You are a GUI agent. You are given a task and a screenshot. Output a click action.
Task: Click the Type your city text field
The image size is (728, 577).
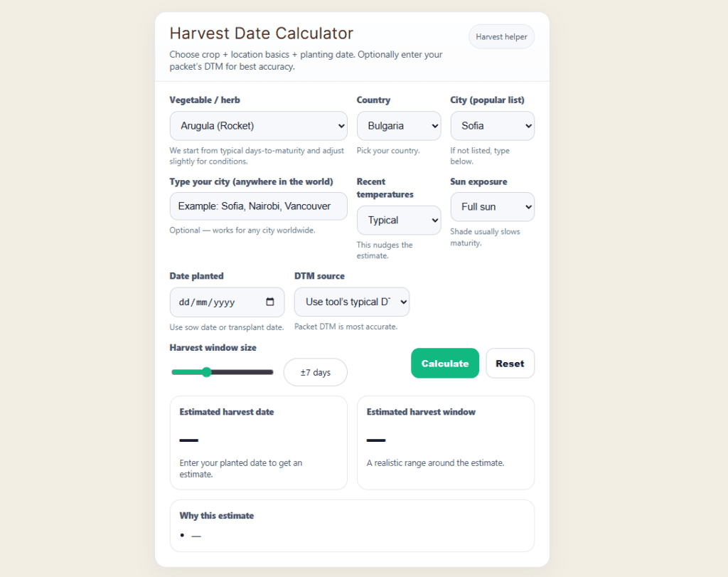(x=258, y=206)
